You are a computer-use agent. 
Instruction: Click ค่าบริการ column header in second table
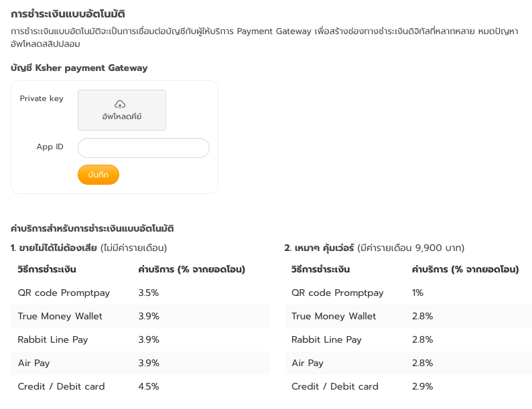tap(465, 269)
